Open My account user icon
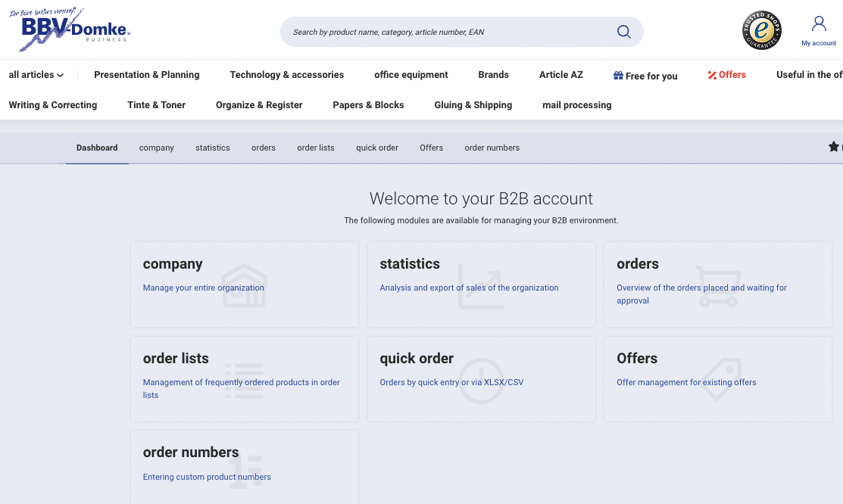Viewport: 843px width, 504px height. pyautogui.click(x=819, y=23)
